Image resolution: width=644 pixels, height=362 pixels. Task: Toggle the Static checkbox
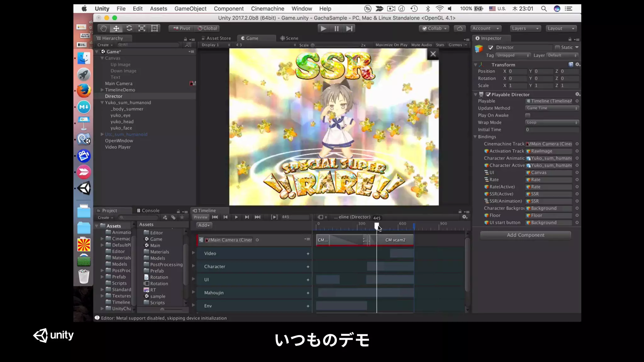(558, 47)
